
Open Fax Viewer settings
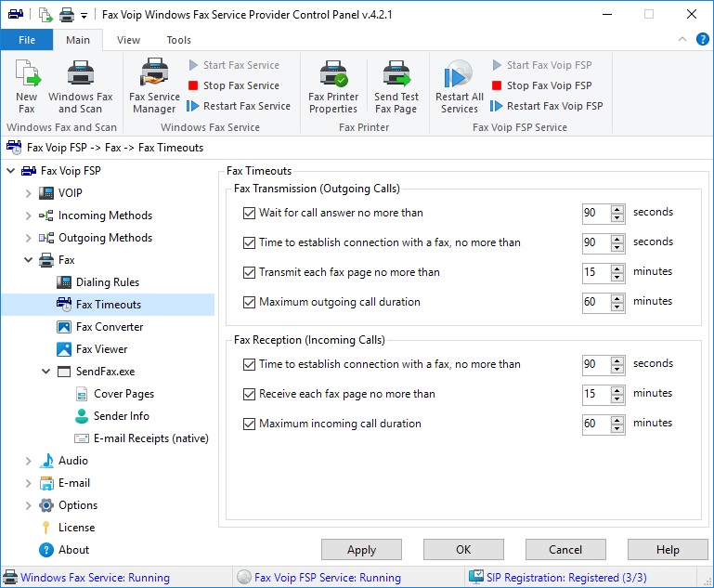point(101,349)
